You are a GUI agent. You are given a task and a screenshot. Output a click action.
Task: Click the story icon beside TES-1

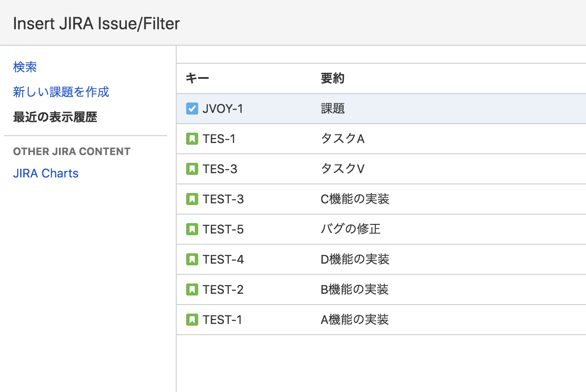tap(192, 139)
